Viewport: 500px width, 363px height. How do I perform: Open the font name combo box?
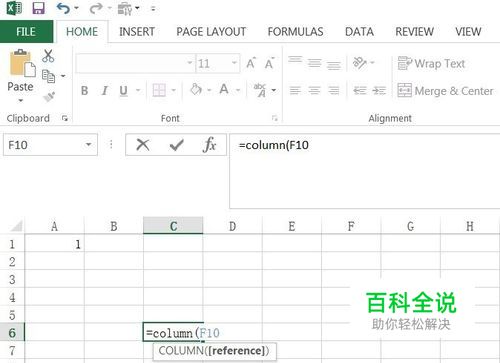pyautogui.click(x=135, y=63)
